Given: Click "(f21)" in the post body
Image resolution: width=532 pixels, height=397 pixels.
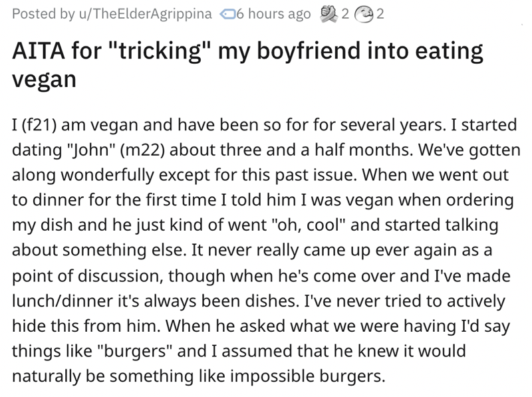Looking at the screenshot, I should (x=41, y=124).
